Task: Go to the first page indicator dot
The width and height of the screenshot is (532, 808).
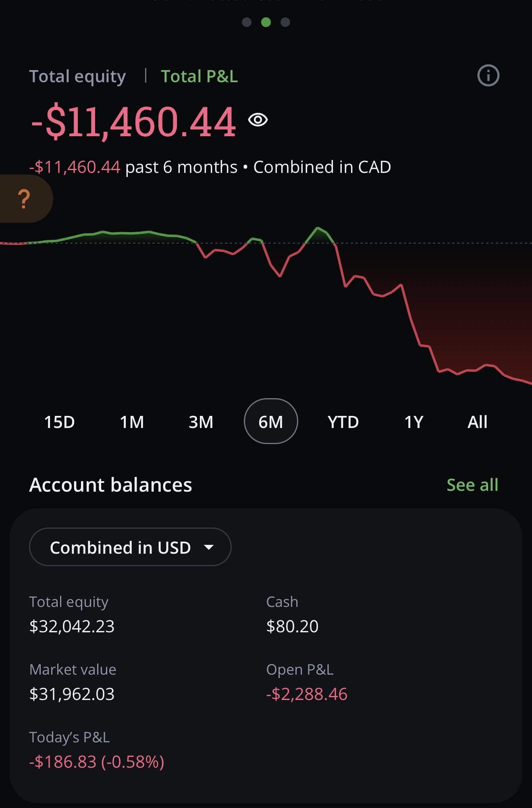Action: [x=247, y=22]
